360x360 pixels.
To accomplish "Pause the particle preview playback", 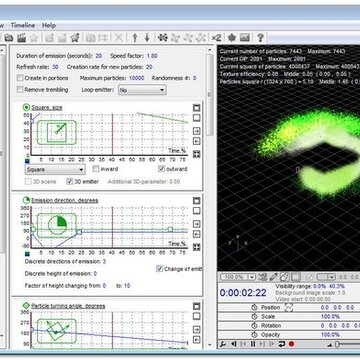I will (253, 344).
